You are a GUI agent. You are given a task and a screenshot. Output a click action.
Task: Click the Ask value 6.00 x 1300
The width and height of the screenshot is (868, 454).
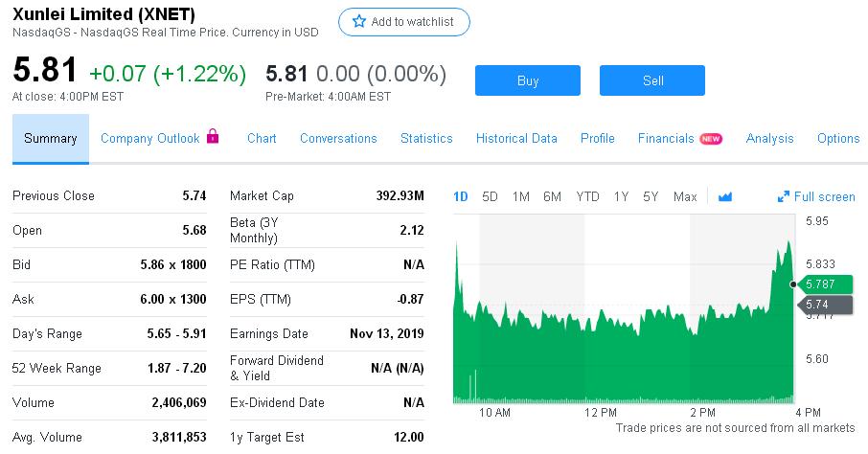[x=173, y=299]
